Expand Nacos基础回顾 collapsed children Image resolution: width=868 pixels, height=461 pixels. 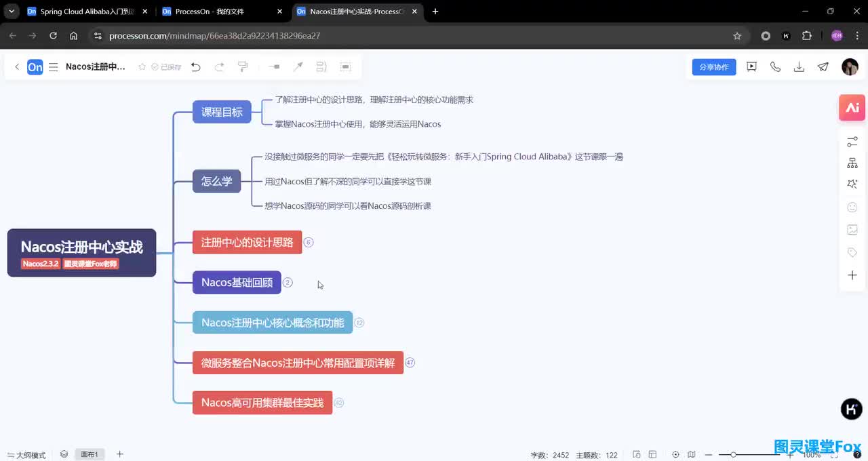[x=288, y=282]
